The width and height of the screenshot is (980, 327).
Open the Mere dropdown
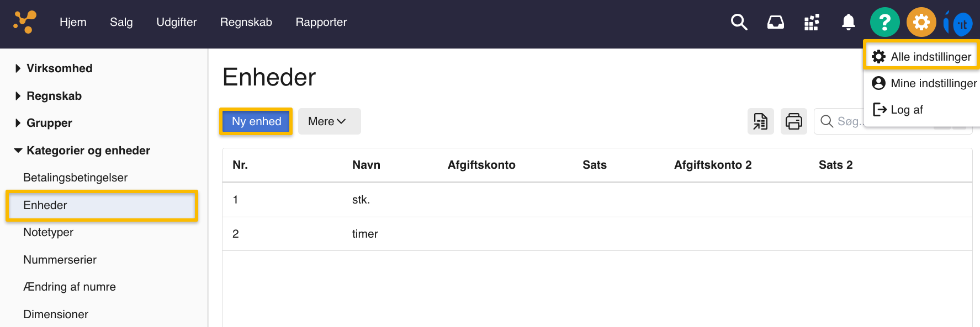[x=329, y=121]
